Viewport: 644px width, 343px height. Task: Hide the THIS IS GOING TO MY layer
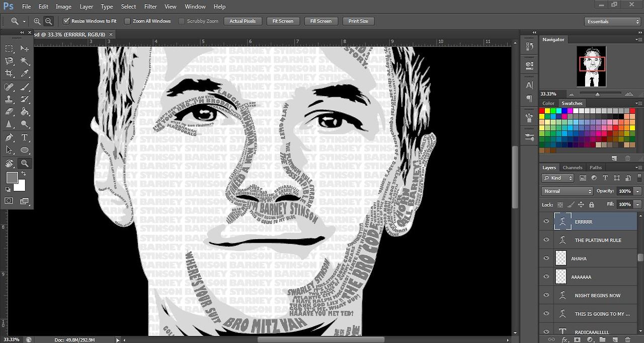pos(546,314)
